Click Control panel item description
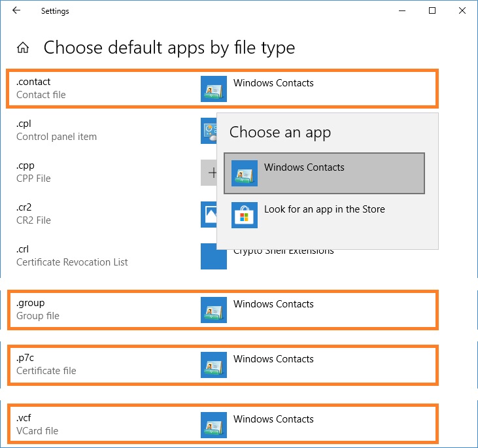Image resolution: width=478 pixels, height=448 pixels. click(56, 137)
